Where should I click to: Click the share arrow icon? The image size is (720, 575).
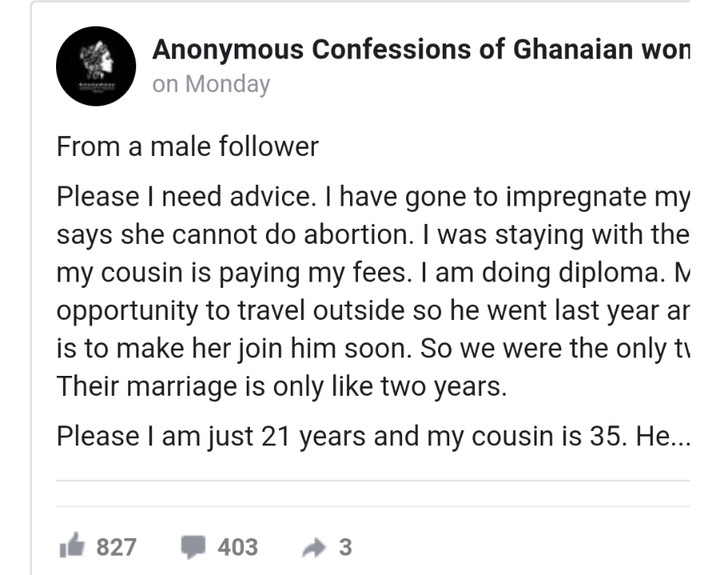(x=315, y=547)
